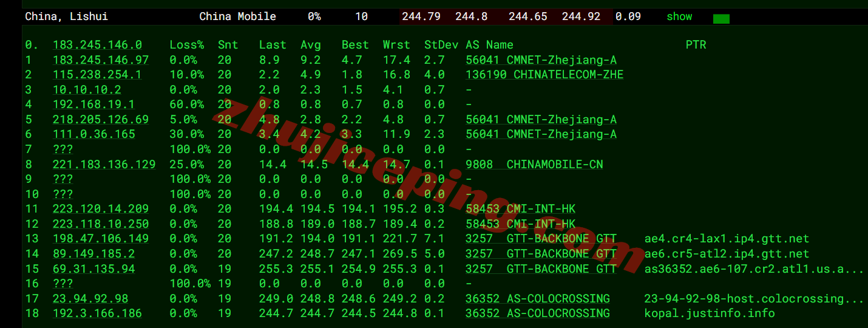Click the AS Name column header

pyautogui.click(x=489, y=45)
